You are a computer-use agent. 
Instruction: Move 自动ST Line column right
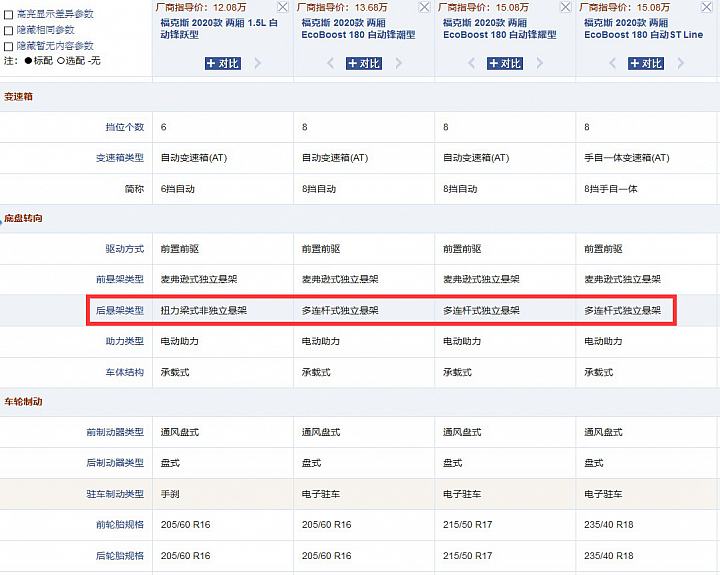click(681, 63)
